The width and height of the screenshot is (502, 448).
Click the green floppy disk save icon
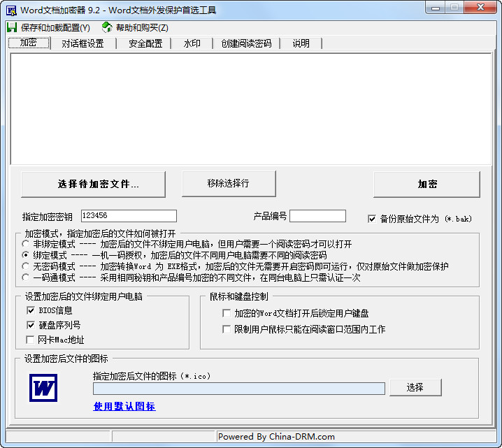(x=11, y=27)
